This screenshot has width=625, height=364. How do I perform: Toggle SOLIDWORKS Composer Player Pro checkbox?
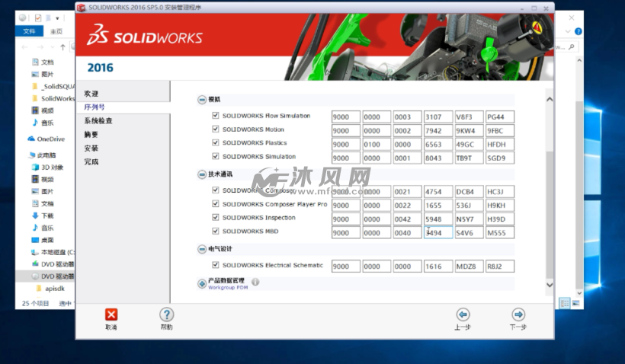coord(216,204)
